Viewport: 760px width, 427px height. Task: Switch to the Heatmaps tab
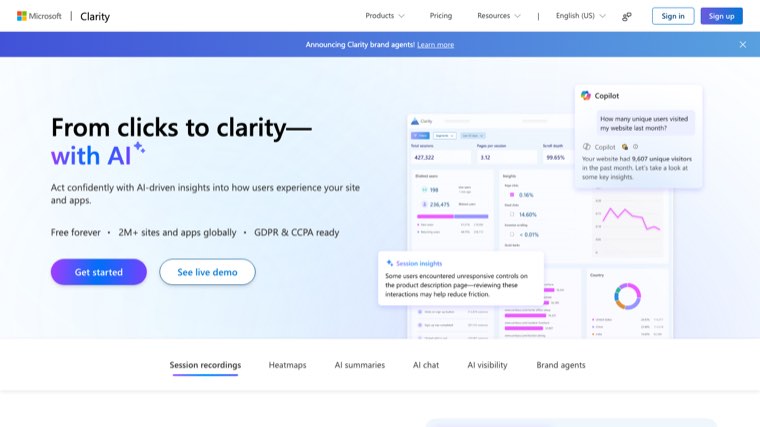point(287,365)
